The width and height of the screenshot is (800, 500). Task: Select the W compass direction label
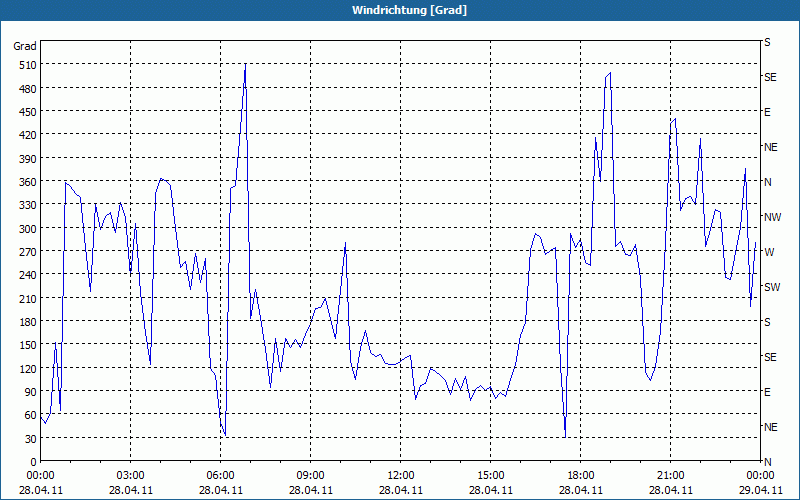click(769, 252)
